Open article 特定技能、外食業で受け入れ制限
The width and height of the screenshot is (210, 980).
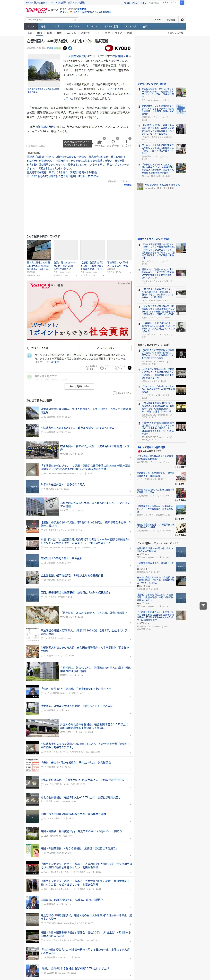[77, 706]
